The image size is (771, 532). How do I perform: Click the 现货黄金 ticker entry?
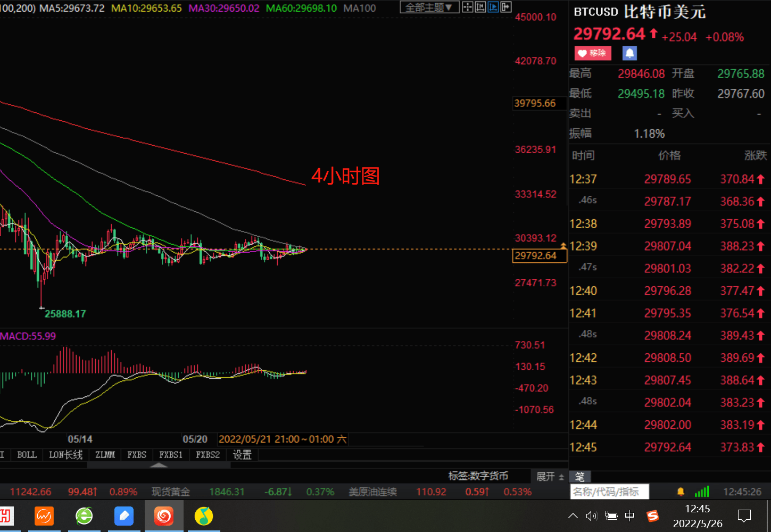coord(170,492)
